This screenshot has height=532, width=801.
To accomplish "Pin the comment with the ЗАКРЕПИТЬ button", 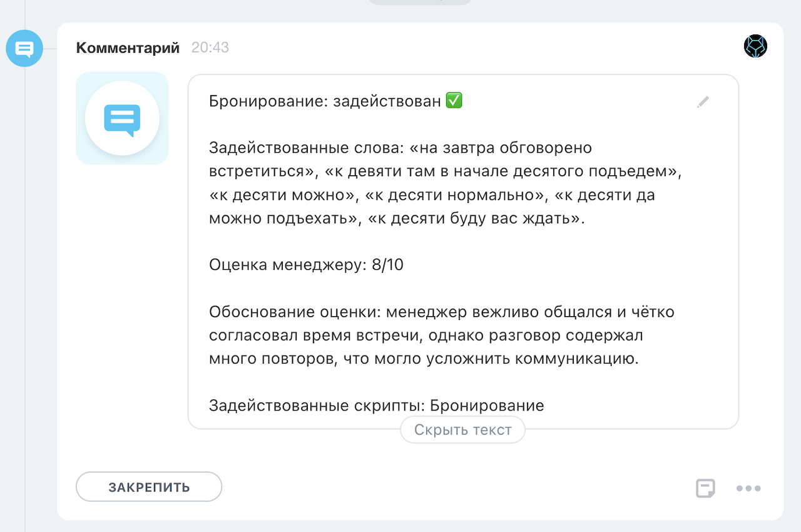I will (149, 487).
